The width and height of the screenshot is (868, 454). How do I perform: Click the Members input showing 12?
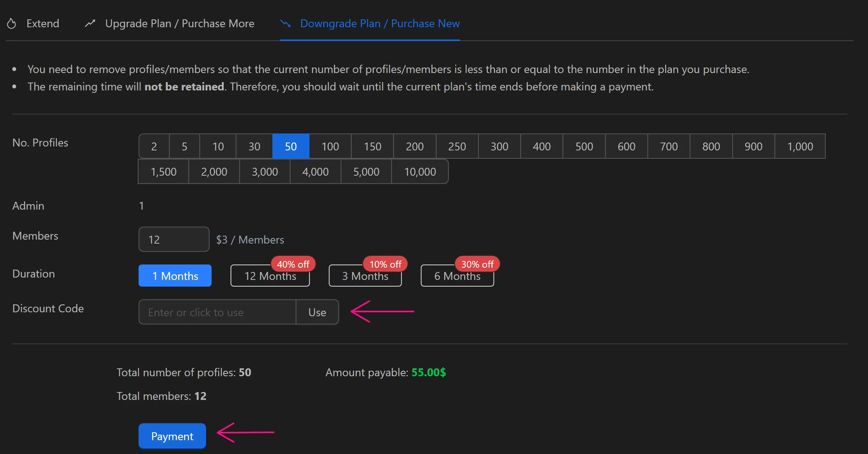[x=174, y=239]
